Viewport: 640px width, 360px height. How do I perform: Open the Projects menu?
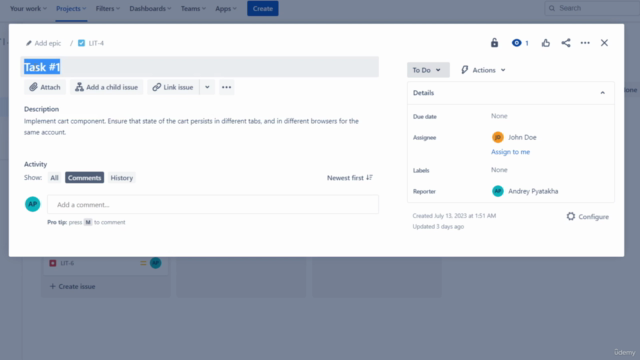pos(71,9)
